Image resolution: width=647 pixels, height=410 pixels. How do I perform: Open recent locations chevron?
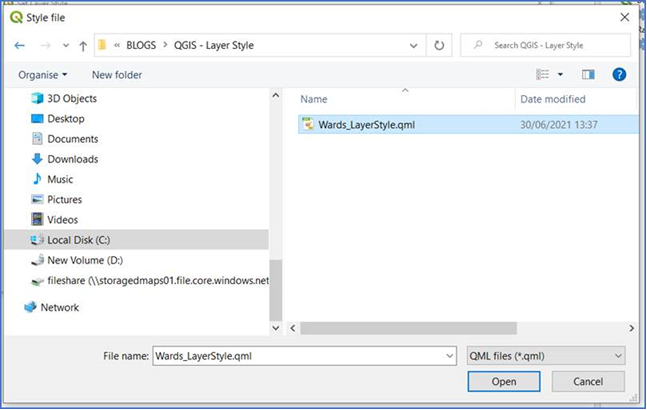point(66,45)
